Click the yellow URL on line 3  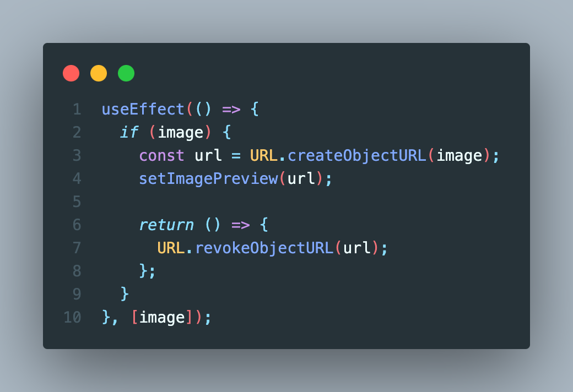pyautogui.click(x=264, y=156)
